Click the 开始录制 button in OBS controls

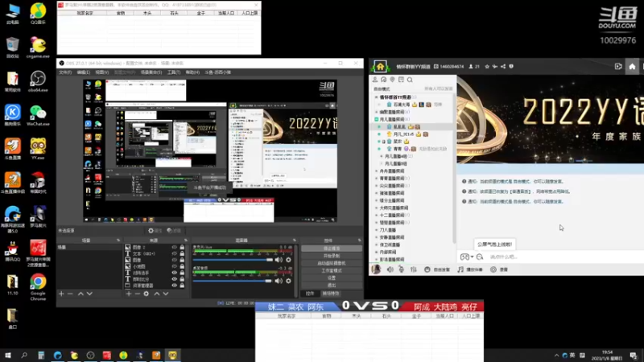pos(332,256)
